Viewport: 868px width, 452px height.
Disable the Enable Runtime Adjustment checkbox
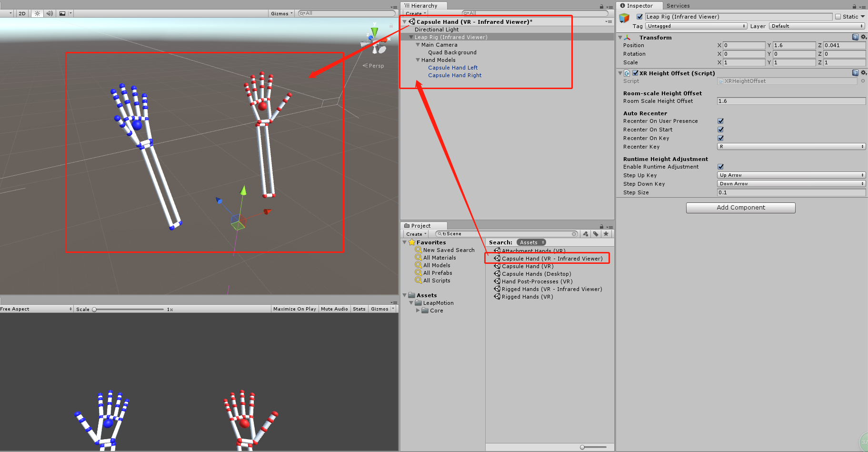pyautogui.click(x=720, y=167)
